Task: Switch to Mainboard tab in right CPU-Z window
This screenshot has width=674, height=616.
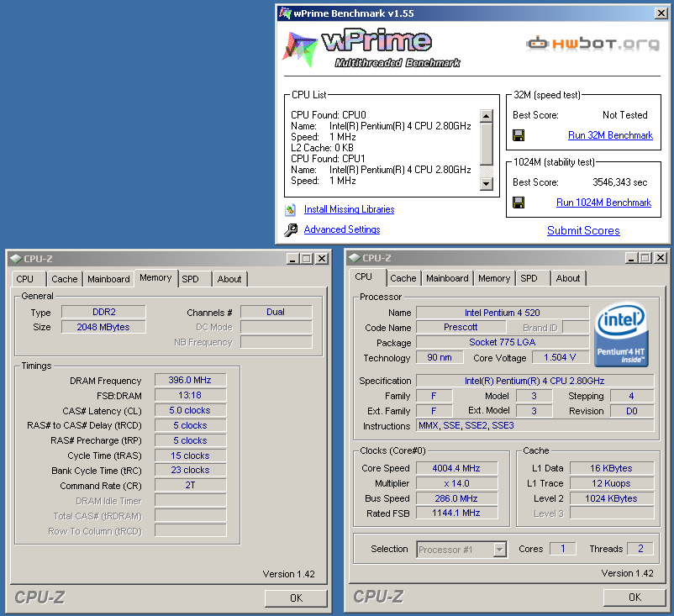Action: click(447, 278)
